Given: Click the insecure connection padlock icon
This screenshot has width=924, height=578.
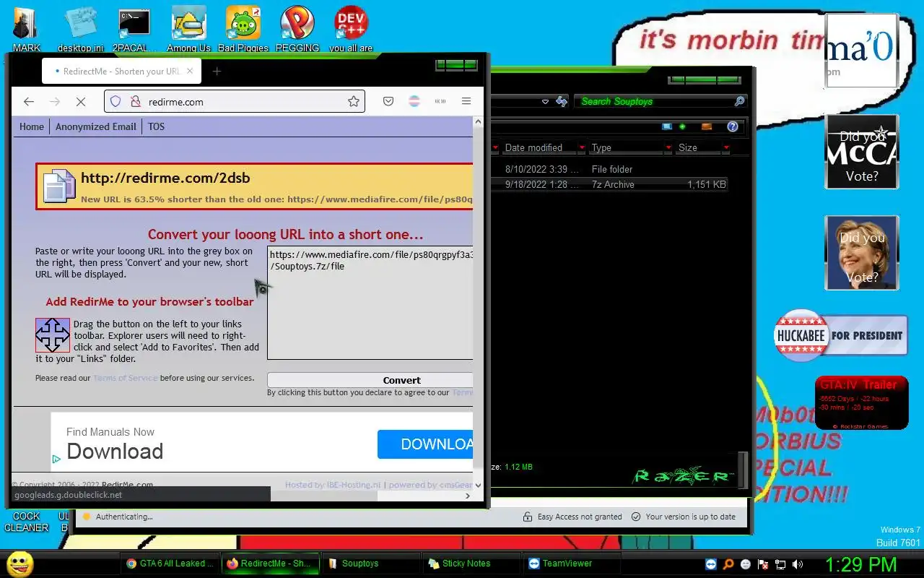Looking at the screenshot, I should pyautogui.click(x=135, y=102).
